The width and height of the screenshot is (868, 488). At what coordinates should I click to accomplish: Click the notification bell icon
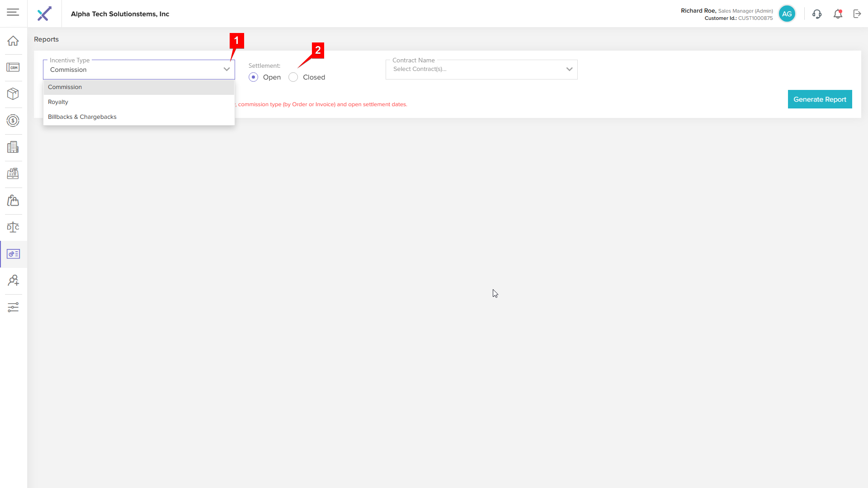838,14
